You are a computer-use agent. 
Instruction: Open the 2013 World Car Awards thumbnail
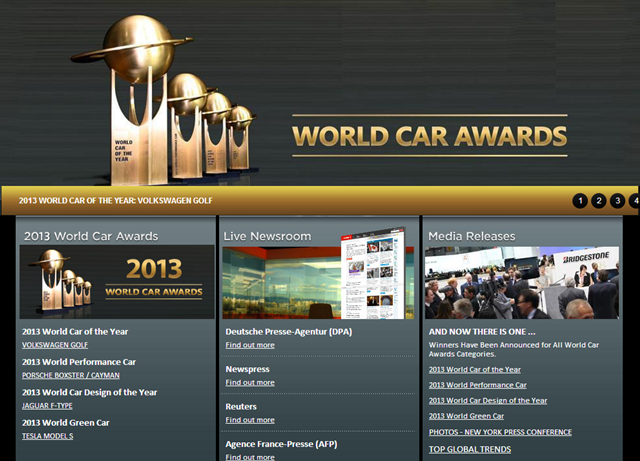pos(117,282)
